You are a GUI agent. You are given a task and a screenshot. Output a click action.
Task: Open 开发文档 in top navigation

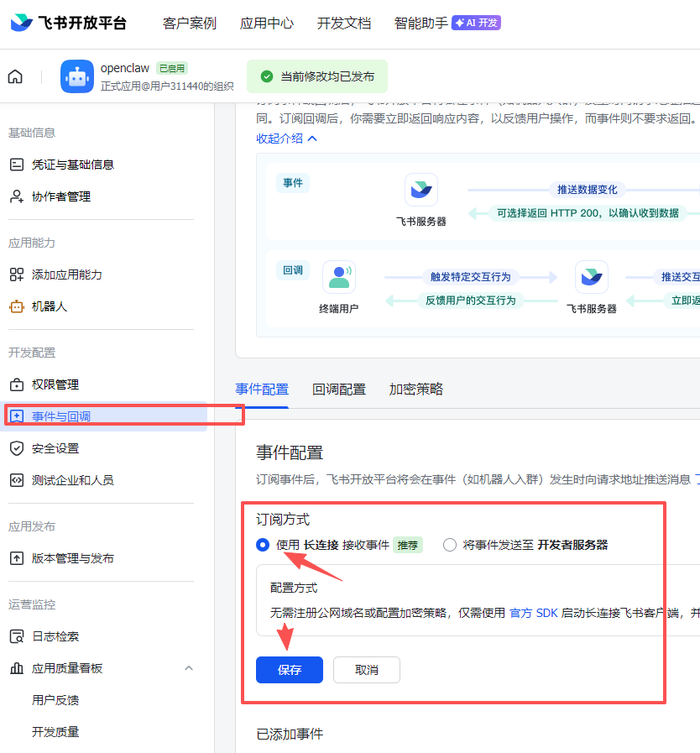tap(343, 23)
